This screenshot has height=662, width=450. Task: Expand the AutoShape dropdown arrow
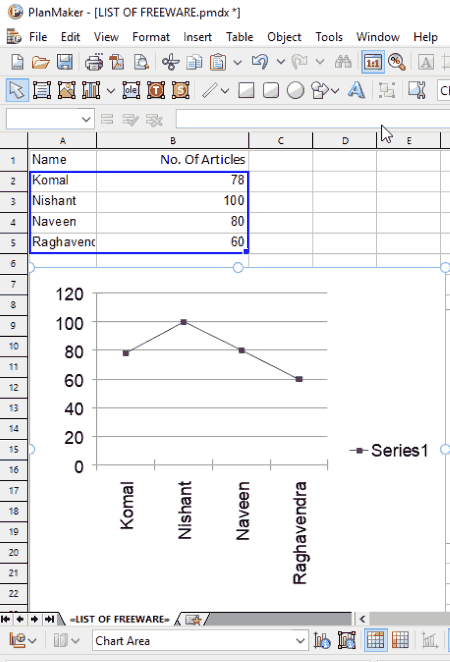(335, 90)
